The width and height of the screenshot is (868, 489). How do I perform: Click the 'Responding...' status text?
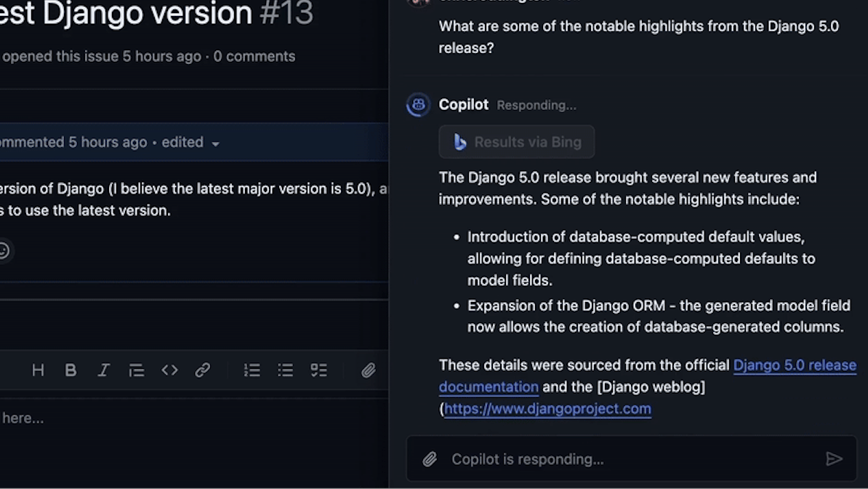coord(537,106)
